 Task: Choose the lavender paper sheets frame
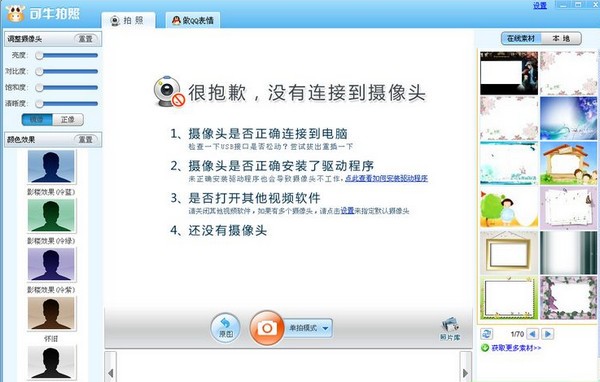click(x=569, y=208)
